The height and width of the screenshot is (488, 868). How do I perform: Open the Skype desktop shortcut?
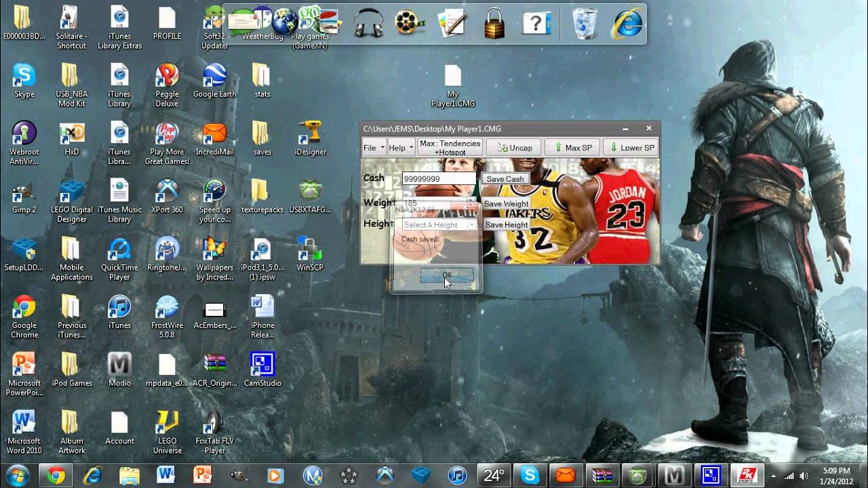coord(24,81)
